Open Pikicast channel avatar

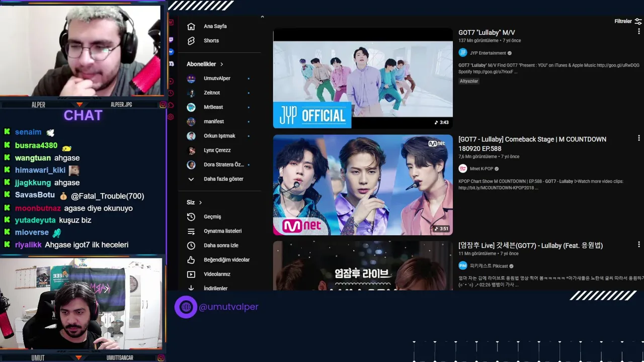coord(463,265)
